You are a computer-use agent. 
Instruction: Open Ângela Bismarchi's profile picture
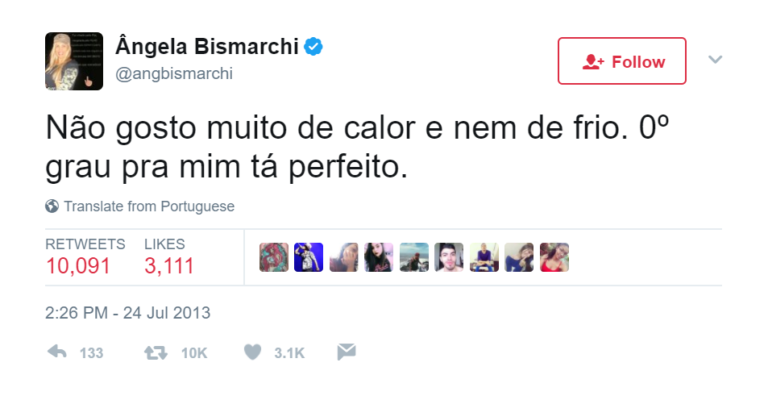(74, 61)
